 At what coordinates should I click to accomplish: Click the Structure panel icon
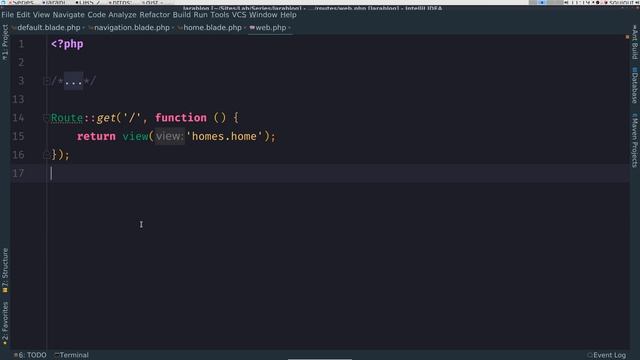[x=5, y=290]
